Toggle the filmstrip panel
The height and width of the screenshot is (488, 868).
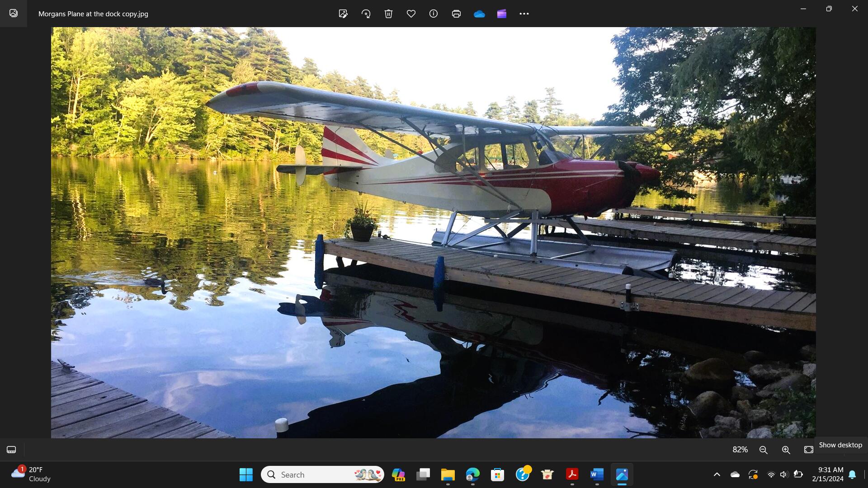(11, 450)
